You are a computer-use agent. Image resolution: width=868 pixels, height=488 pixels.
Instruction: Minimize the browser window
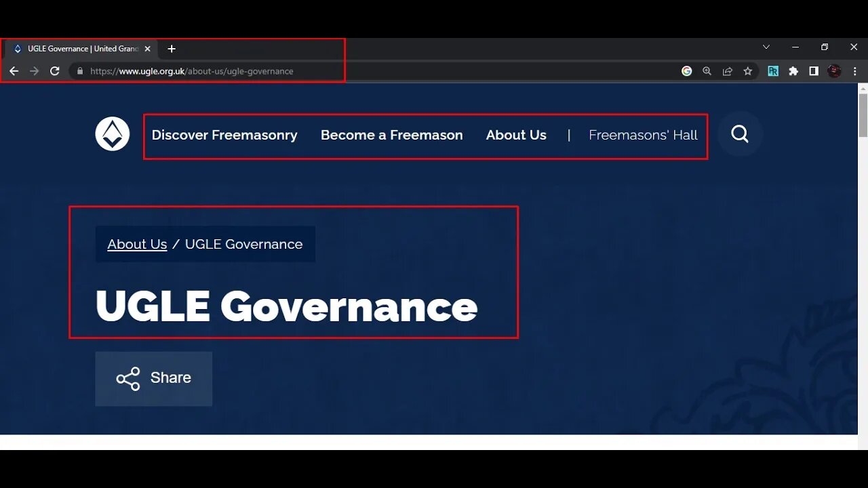point(795,47)
